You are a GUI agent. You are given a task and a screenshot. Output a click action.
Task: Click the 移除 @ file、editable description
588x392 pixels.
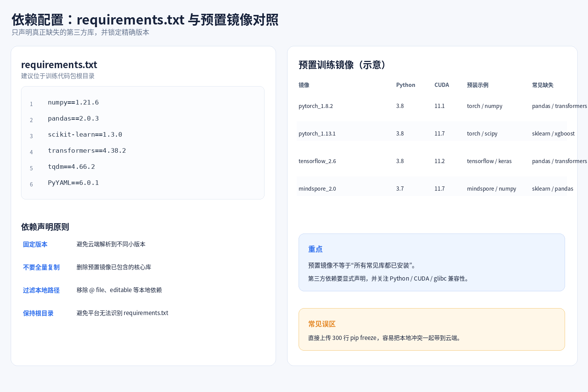pyautogui.click(x=119, y=290)
